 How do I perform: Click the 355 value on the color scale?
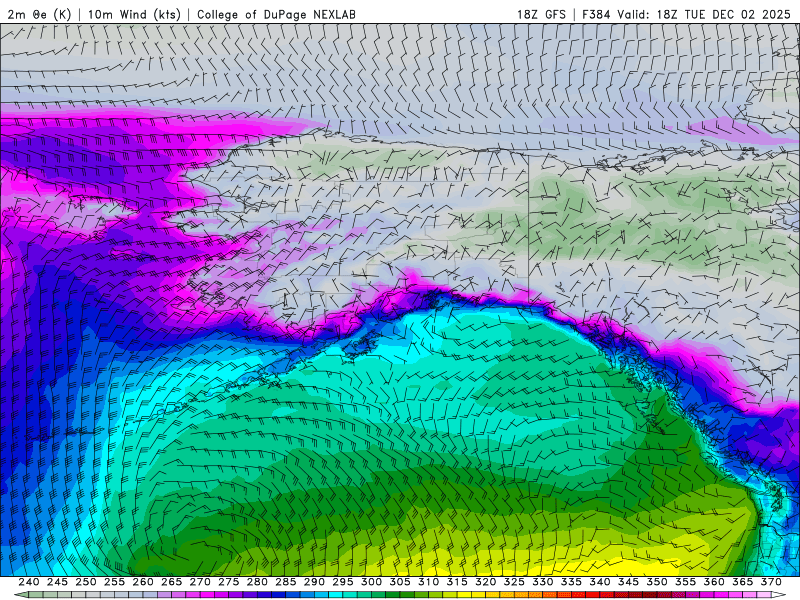click(x=686, y=582)
